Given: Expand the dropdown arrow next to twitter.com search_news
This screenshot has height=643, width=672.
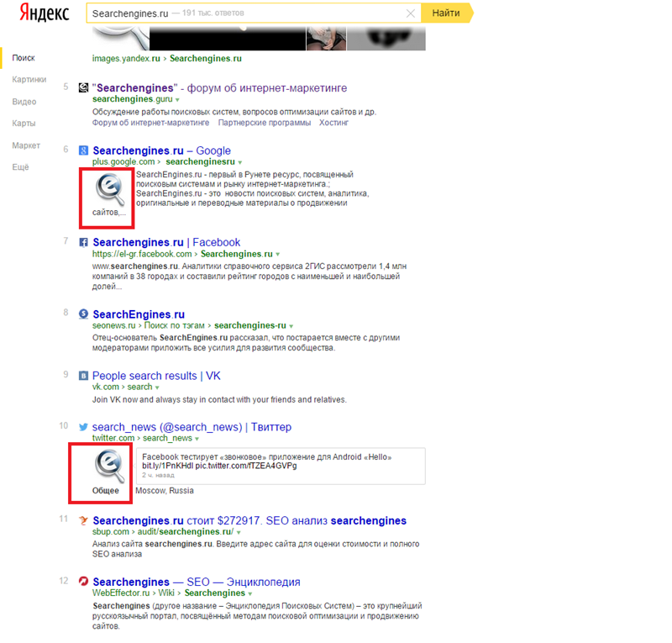Looking at the screenshot, I should (x=197, y=439).
